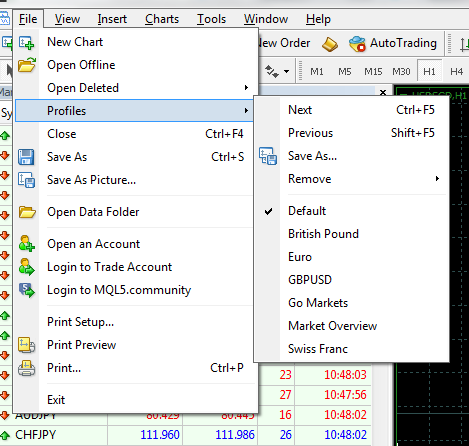Click the Print Preview icon

pos(27,345)
